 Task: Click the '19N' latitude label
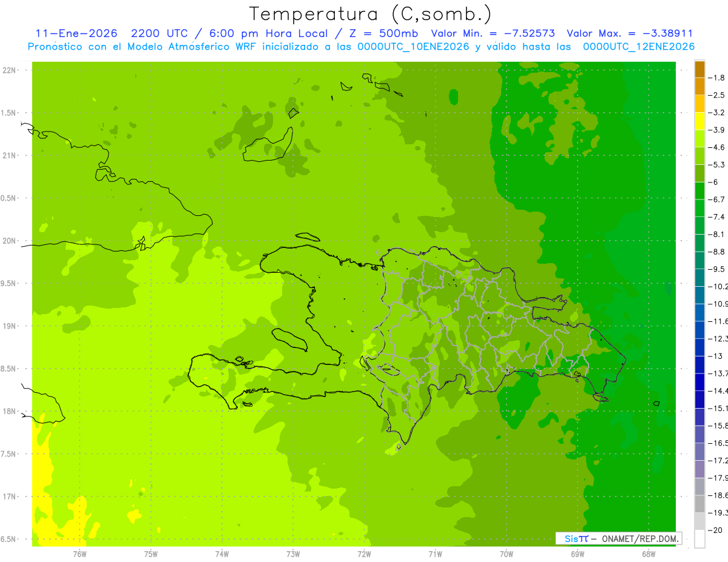click(x=10, y=326)
